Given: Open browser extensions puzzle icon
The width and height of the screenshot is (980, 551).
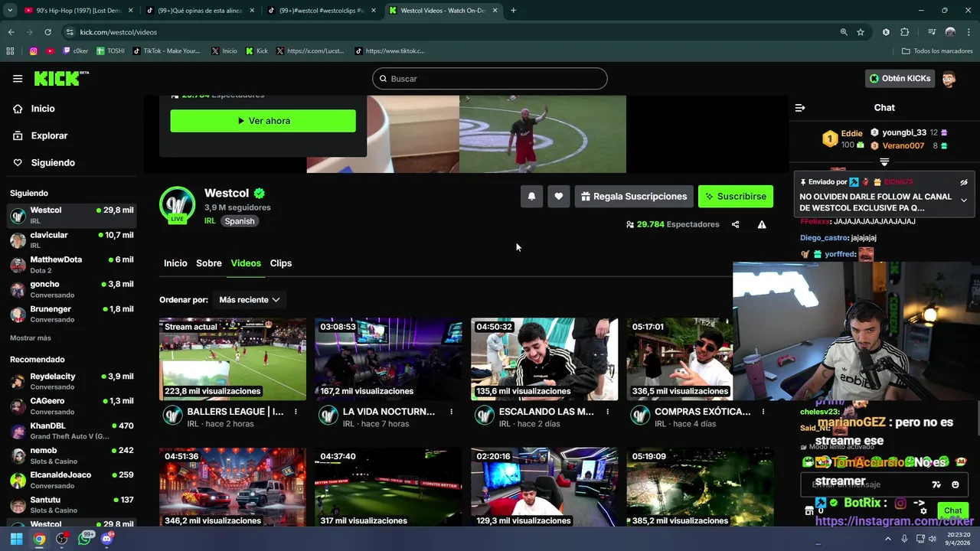Looking at the screenshot, I should 904,32.
